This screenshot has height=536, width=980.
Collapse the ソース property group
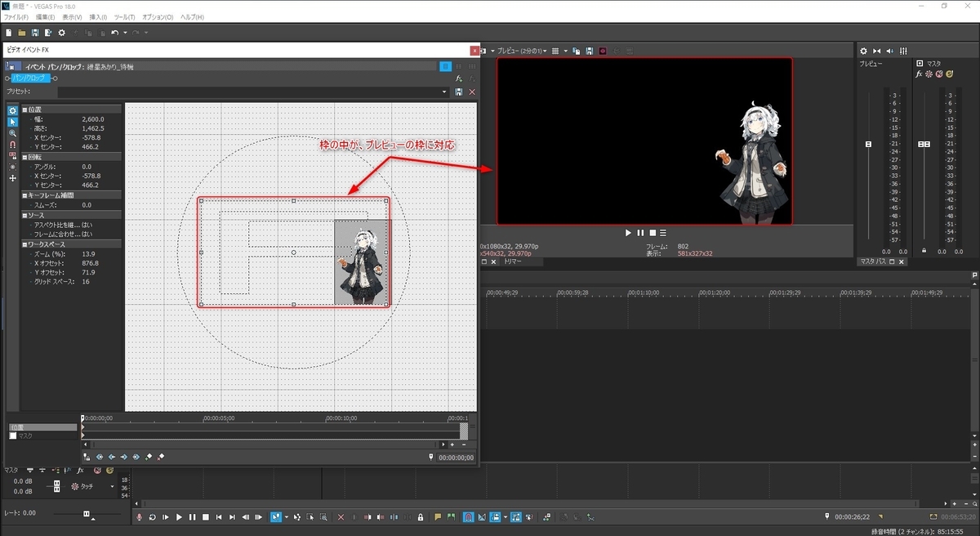pos(24,215)
